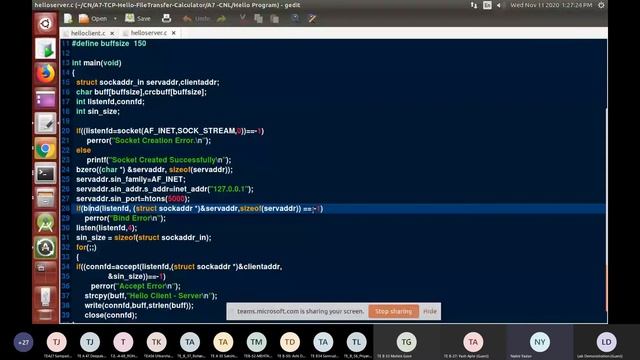Select participant avatar LD

[x=606, y=342]
